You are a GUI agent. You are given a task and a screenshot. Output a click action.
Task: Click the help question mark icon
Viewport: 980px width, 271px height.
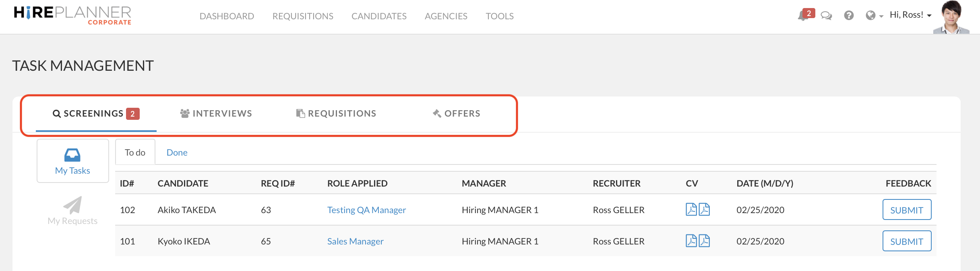pos(849,16)
